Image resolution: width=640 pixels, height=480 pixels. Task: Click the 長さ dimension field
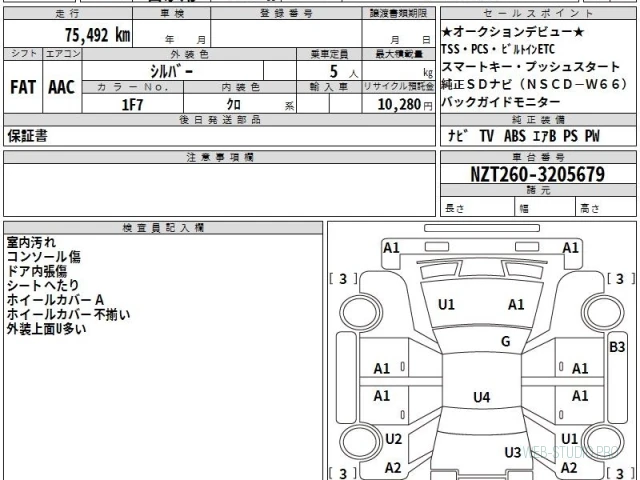477,207
